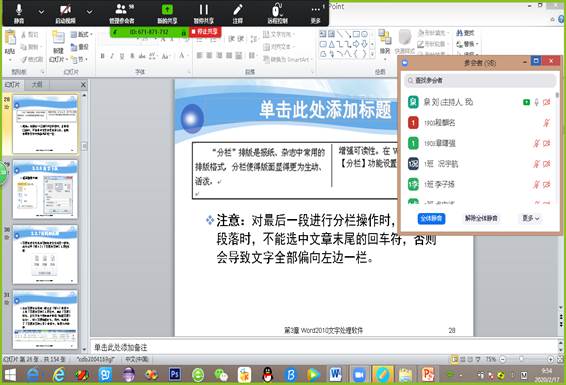The width and height of the screenshot is (566, 385).
Task: Center text in paragraph group
Action: coord(209,55)
